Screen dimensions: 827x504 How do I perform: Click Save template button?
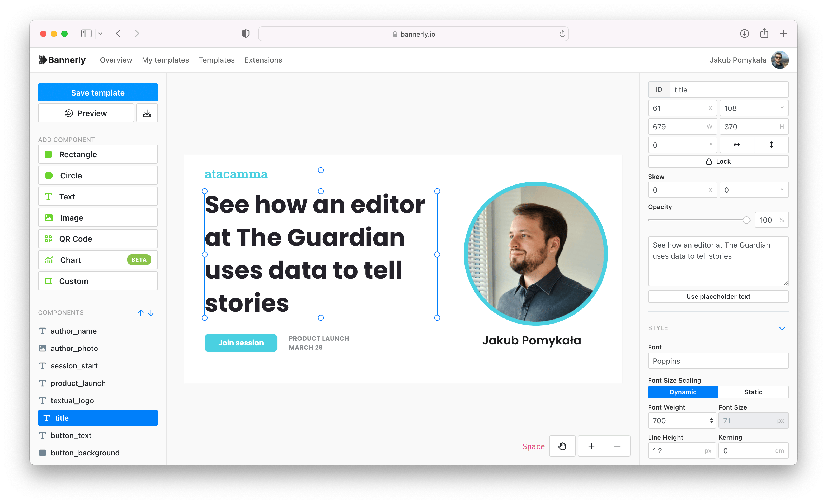click(98, 93)
